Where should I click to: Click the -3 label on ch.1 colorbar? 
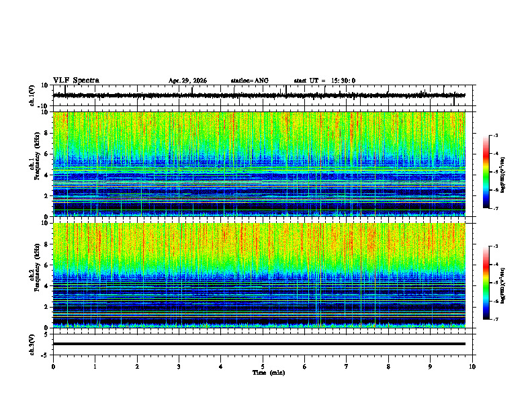[x=495, y=135]
